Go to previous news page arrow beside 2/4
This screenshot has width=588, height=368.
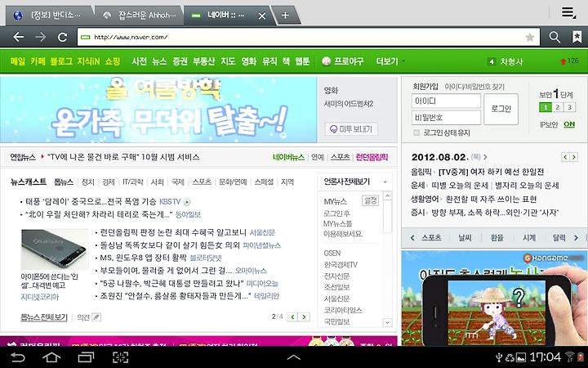click(292, 317)
